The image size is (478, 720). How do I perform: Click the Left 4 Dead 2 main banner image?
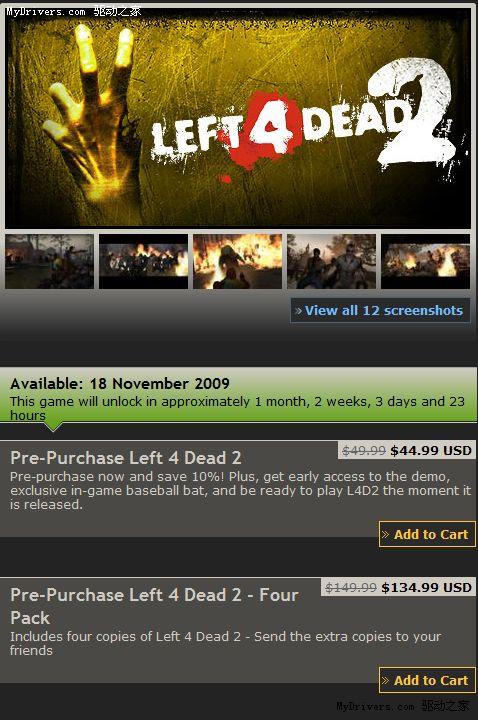[238, 117]
